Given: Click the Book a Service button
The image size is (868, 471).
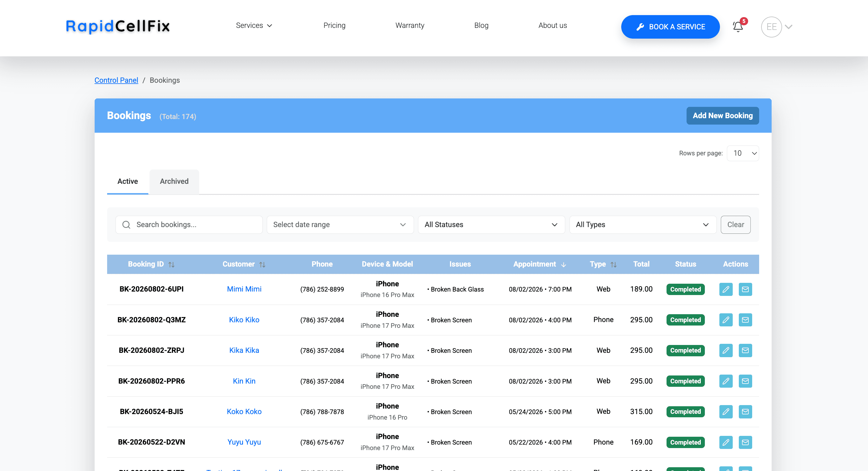Looking at the screenshot, I should [670, 27].
